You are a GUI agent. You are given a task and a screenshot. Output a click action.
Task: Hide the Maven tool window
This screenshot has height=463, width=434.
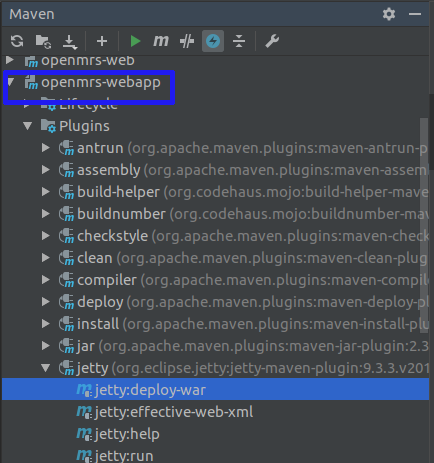coord(415,14)
